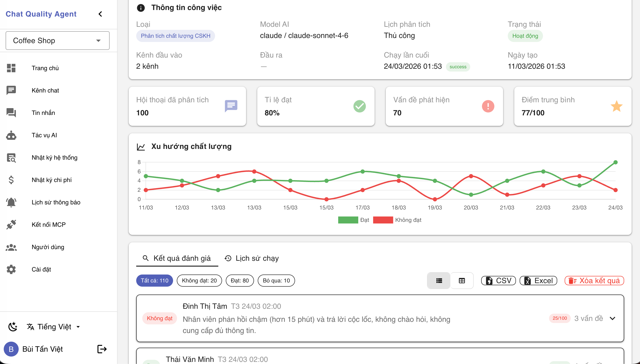Click the Lịch sử thông báo bell icon
Viewport: 640px width, 364px height.
click(11, 202)
